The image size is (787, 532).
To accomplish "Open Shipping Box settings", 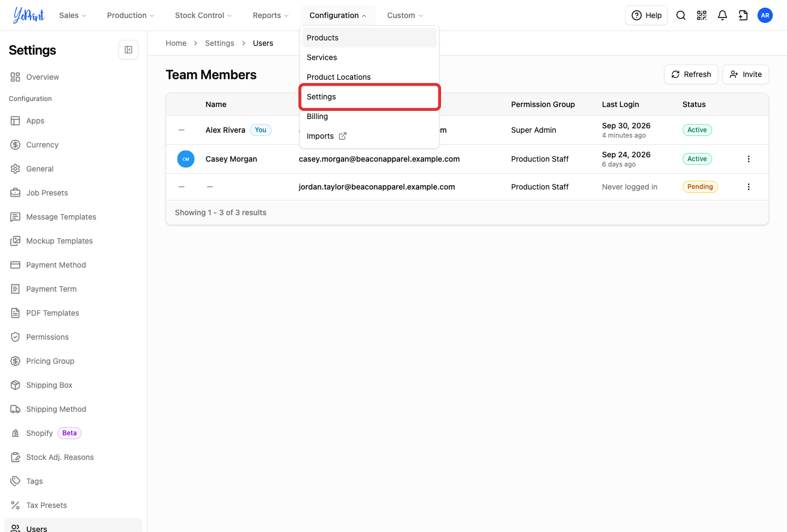I will tap(73, 385).
